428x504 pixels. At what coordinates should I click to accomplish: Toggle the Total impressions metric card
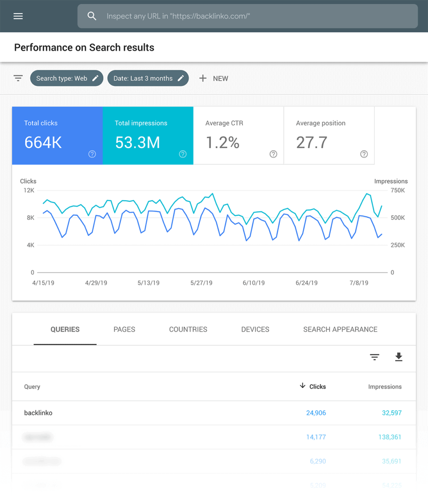pos(148,136)
